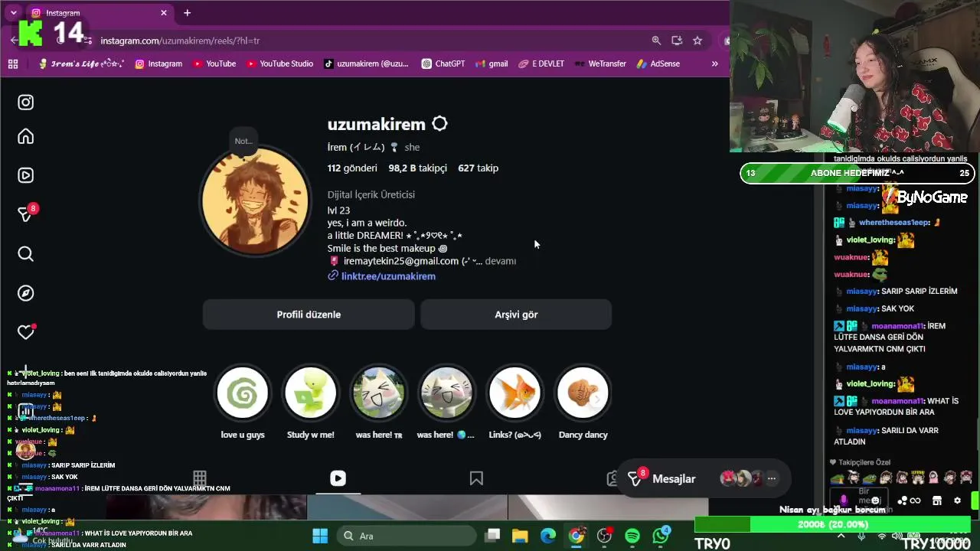This screenshot has height=551, width=980.
Task: Open the AdSense bookmark
Action: click(657, 64)
